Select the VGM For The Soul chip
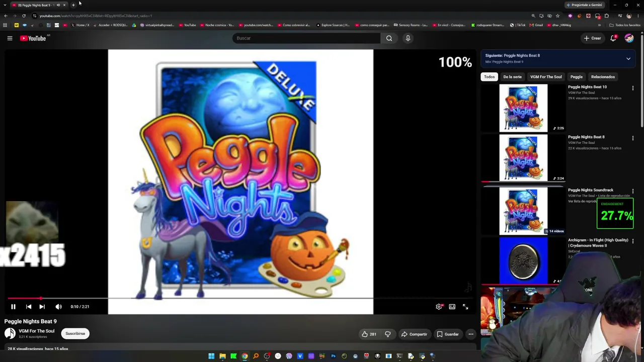644x362 pixels. coord(546,77)
